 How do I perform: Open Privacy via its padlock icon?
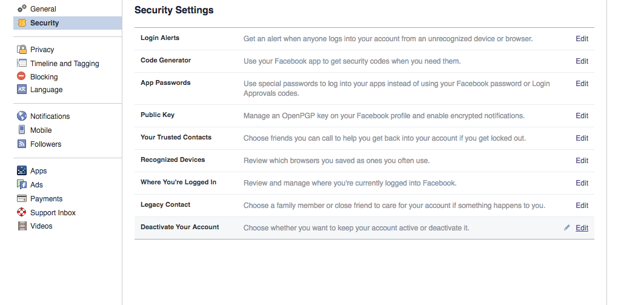tap(22, 49)
